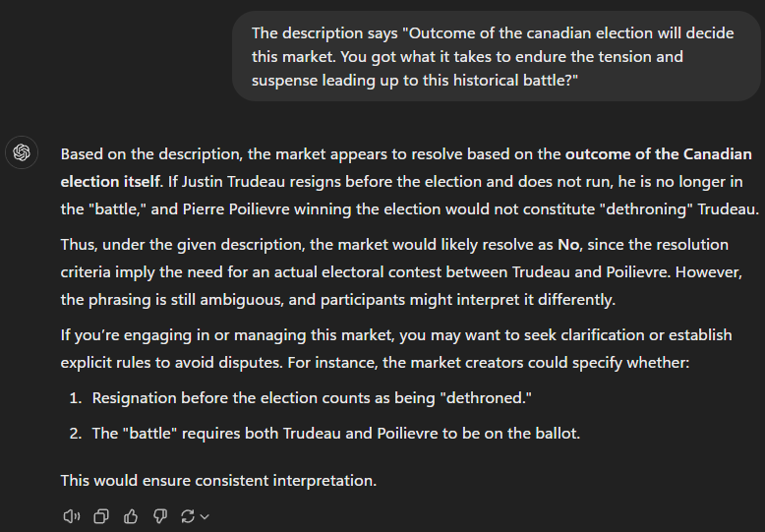Expand the chevron next to regenerate icon
765x532 pixels.
tap(205, 516)
